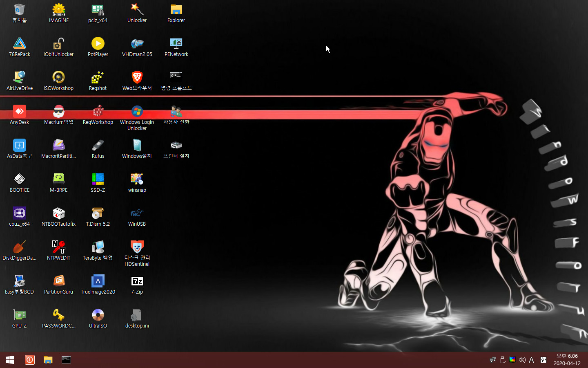Toggle the IME input mode 'A' indicator
588x368 pixels.
(531, 360)
